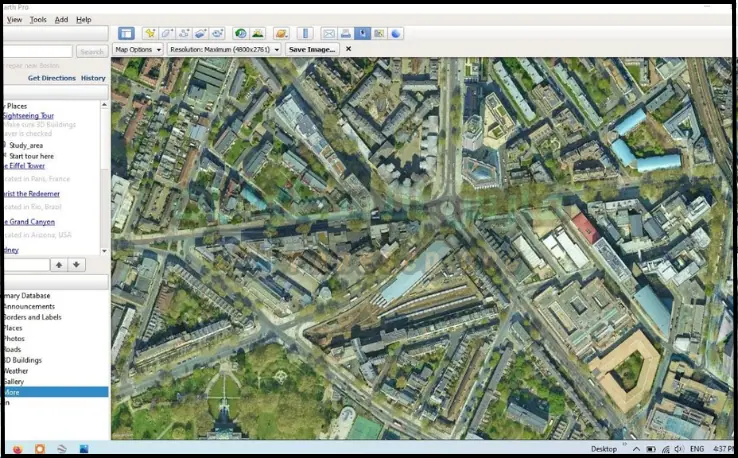
Task: Open the Add menu
Action: pyautogui.click(x=61, y=19)
